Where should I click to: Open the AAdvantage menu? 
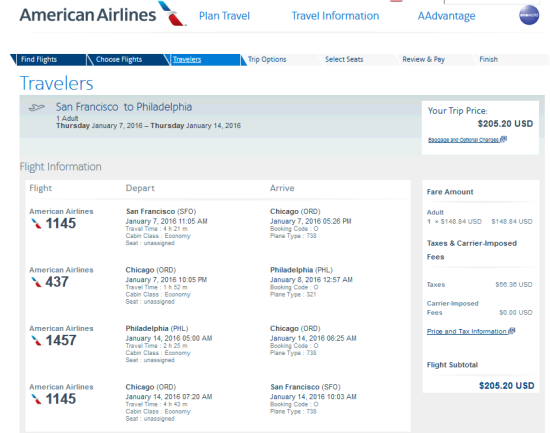pos(447,16)
